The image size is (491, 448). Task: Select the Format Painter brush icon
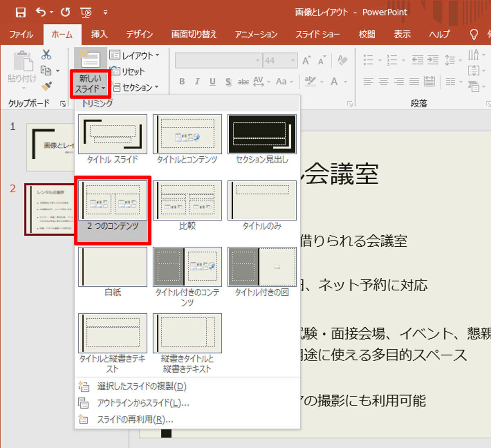click(x=46, y=86)
